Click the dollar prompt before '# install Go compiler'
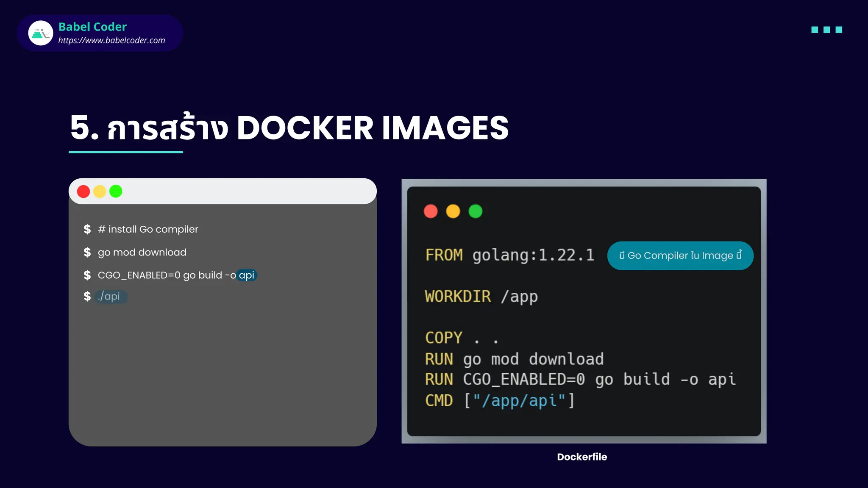The width and height of the screenshot is (868, 488). coord(87,229)
